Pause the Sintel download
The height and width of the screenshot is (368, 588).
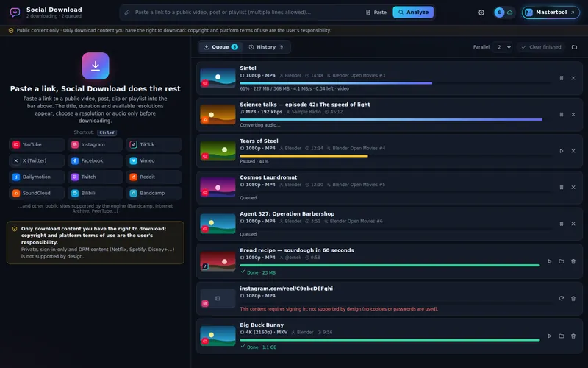(x=562, y=78)
